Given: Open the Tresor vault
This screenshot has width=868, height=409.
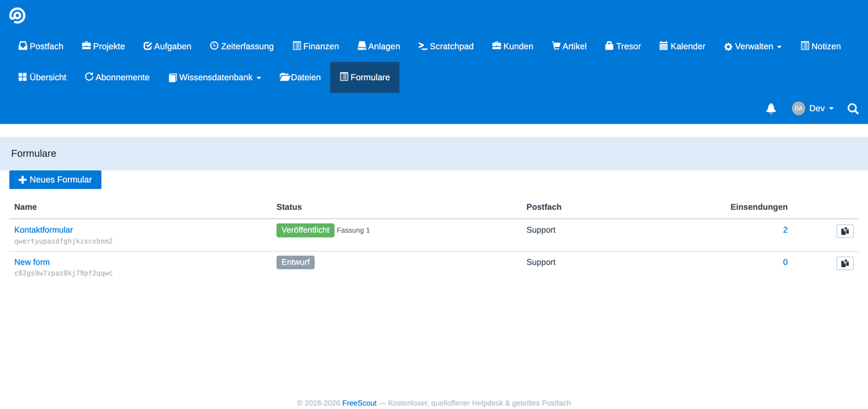Looking at the screenshot, I should click(x=623, y=46).
